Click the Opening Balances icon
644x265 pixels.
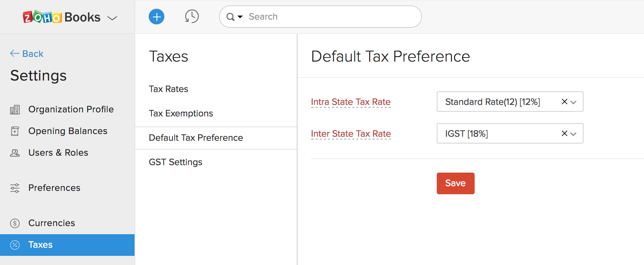point(15,131)
